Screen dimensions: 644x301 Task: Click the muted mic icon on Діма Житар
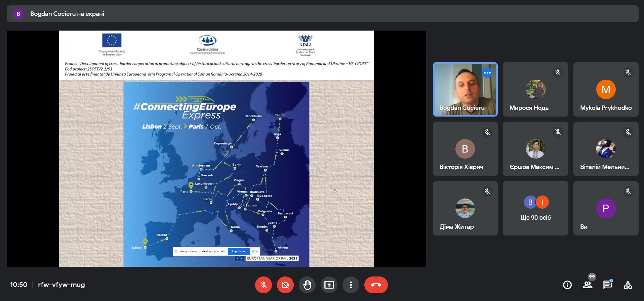tap(487, 191)
